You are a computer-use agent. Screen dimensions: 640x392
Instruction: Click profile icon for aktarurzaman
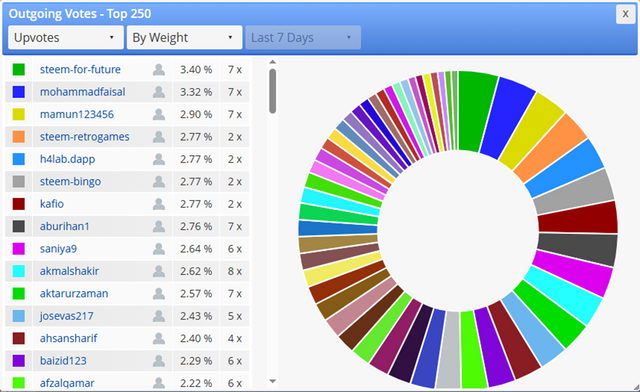[159, 294]
